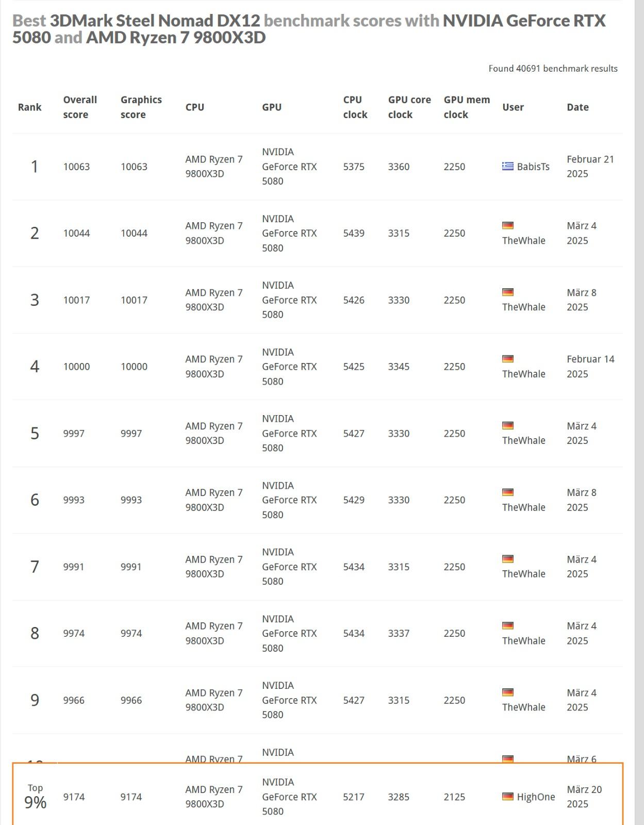644x825 pixels.
Task: Click the German flag in rank 8 row
Action: point(507,625)
